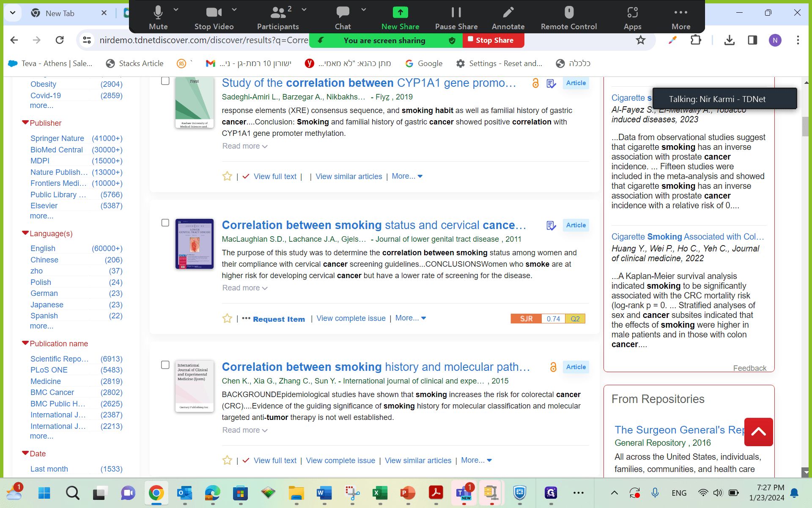Start a New Share in Zoom

click(400, 17)
